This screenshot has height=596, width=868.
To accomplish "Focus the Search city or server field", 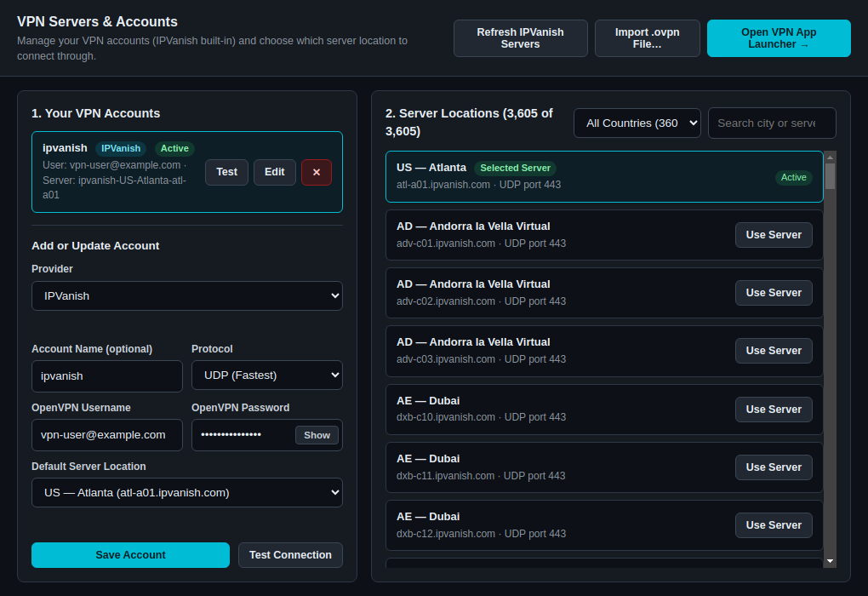I will pos(772,123).
